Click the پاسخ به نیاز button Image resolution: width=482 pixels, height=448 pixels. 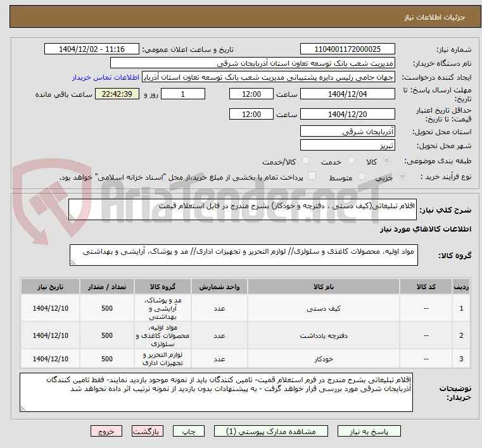pyautogui.click(x=369, y=432)
